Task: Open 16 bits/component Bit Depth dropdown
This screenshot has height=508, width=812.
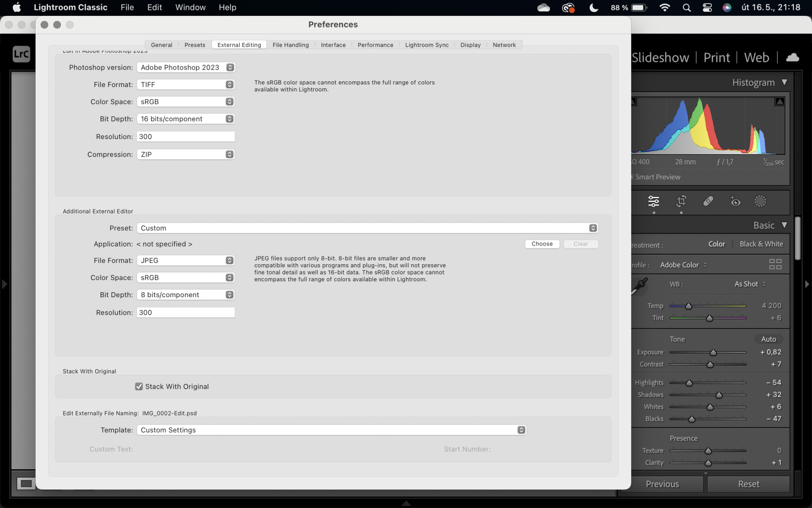Action: (186, 119)
